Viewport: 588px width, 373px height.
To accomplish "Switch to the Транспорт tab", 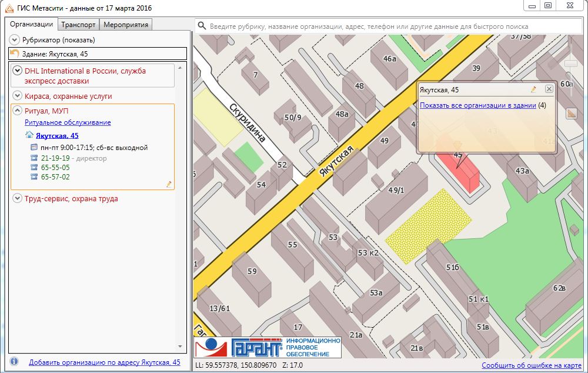I will coord(78,25).
